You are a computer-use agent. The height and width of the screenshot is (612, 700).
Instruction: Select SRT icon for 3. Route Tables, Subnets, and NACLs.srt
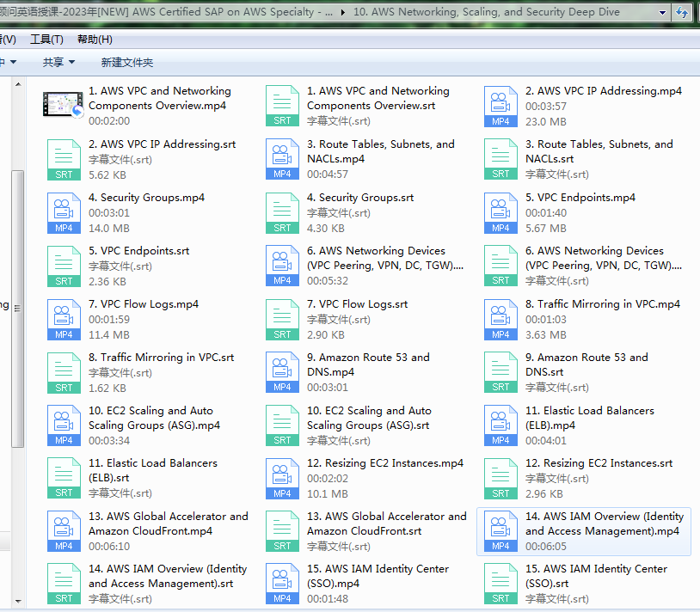click(x=500, y=159)
